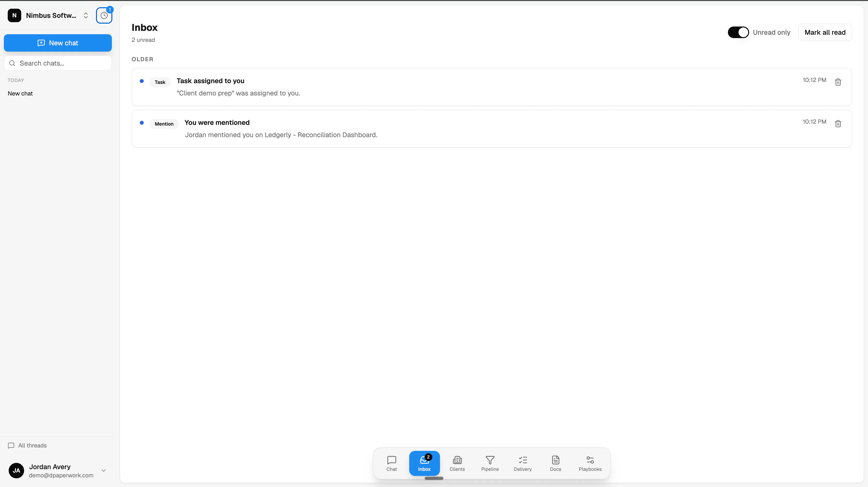The height and width of the screenshot is (487, 868).
Task: Open the "Task assigned to you" notification
Action: click(x=492, y=87)
